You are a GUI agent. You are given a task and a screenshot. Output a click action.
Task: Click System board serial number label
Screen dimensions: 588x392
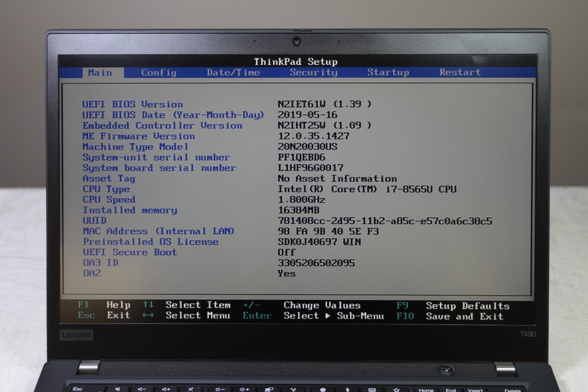click(159, 168)
